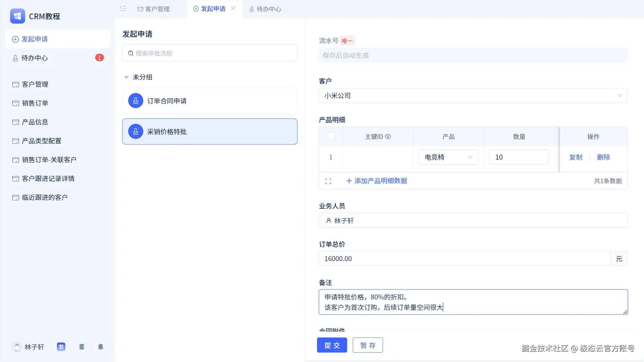Close the 发起申请 tab
Image resolution: width=644 pixels, height=362 pixels.
click(233, 8)
